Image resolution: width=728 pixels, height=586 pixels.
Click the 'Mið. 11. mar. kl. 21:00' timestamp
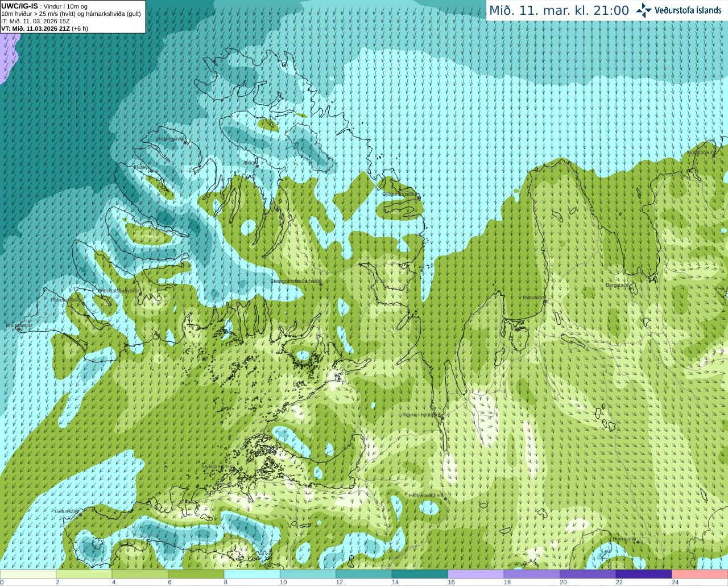(x=559, y=11)
